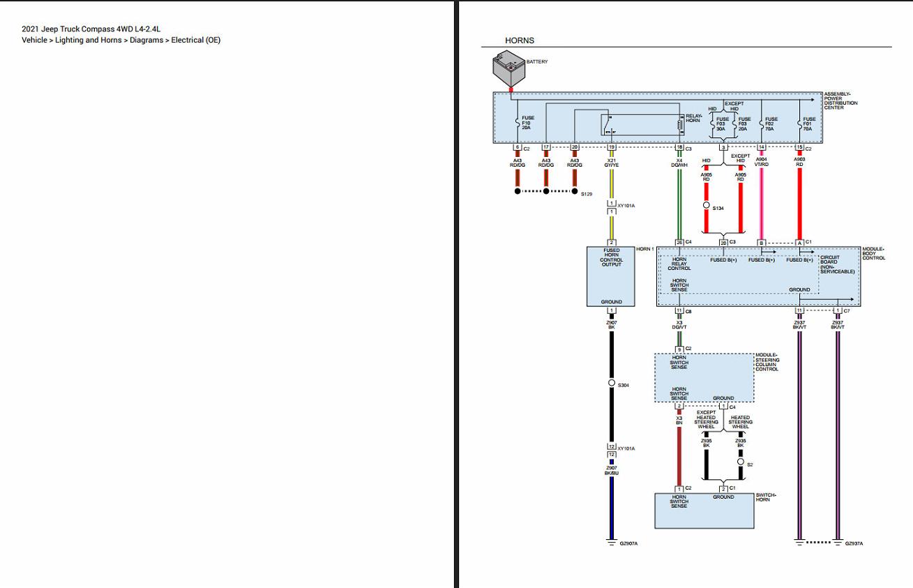
Task: Select the vehicle title '2021 Jeep Truck Compass 4WD L4-2.4L'
Action: click(91, 29)
